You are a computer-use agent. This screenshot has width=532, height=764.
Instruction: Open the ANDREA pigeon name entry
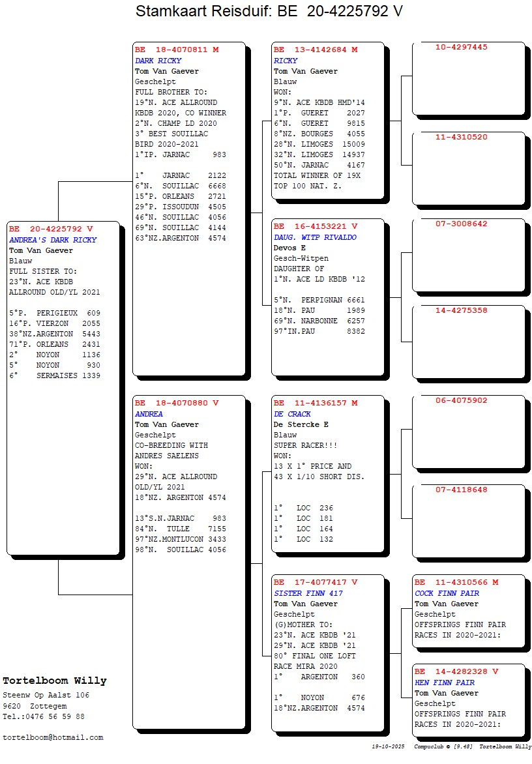pos(149,414)
